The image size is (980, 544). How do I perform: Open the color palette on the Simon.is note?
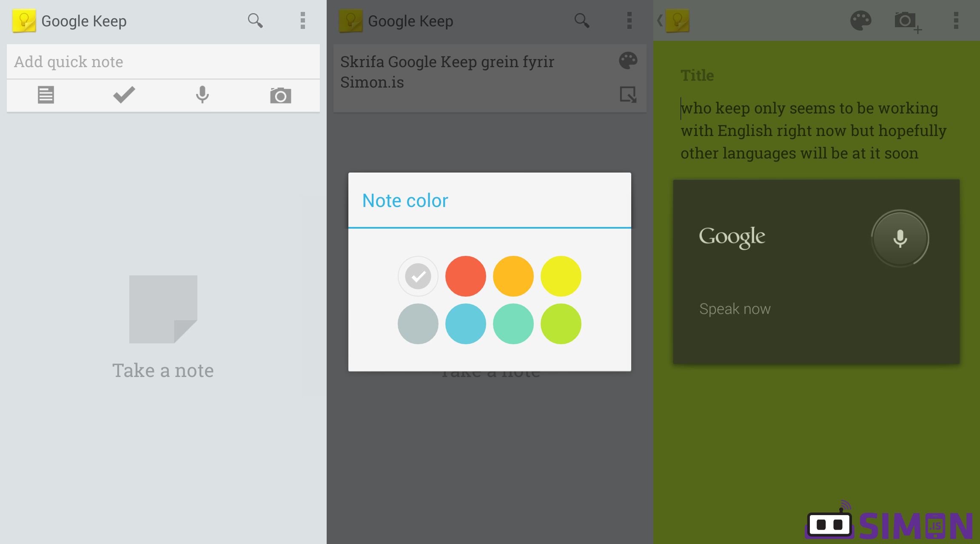click(628, 61)
